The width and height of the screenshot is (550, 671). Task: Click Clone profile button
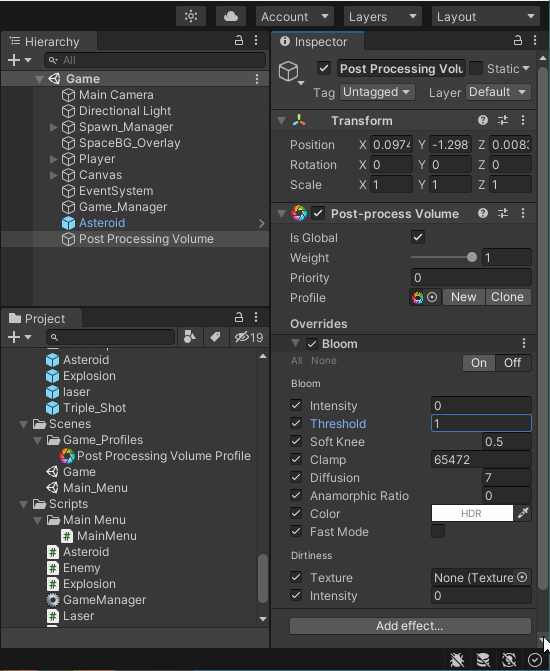[x=508, y=297]
